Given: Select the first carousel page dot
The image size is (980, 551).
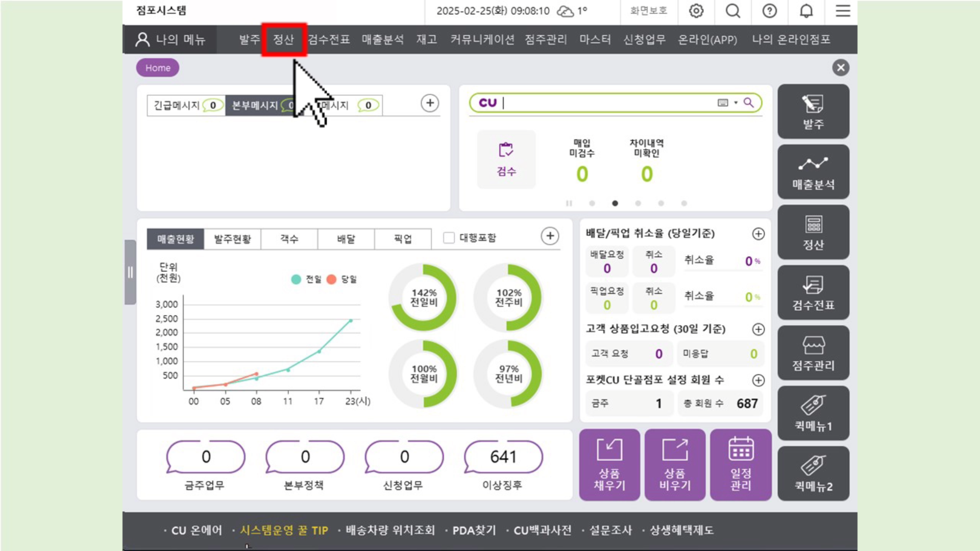Looking at the screenshot, I should [592, 204].
